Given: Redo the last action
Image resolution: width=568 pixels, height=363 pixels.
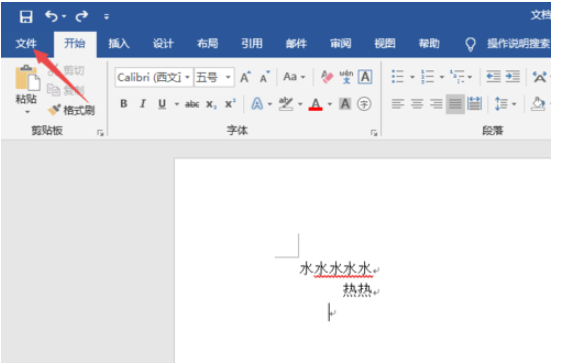Looking at the screenshot, I should click(82, 16).
